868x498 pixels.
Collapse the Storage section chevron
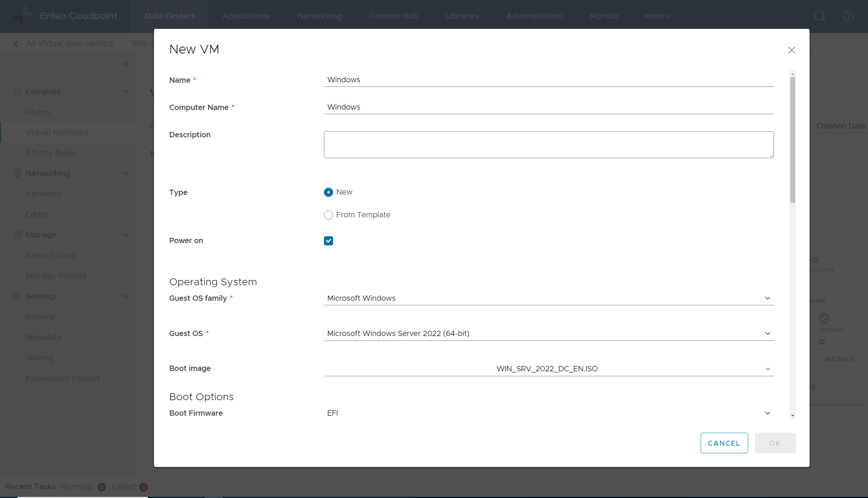[126, 235]
